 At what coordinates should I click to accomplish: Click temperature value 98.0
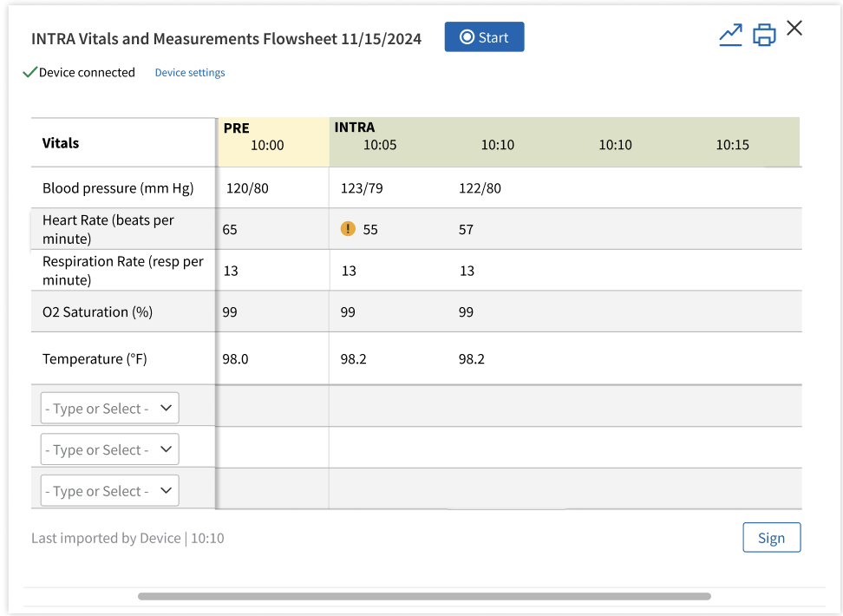pyautogui.click(x=236, y=359)
